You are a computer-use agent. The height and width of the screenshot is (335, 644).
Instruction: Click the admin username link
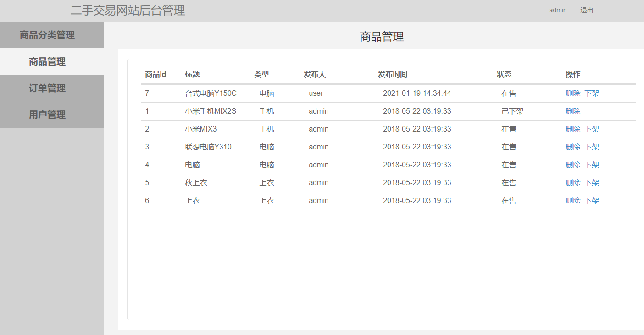pos(558,10)
